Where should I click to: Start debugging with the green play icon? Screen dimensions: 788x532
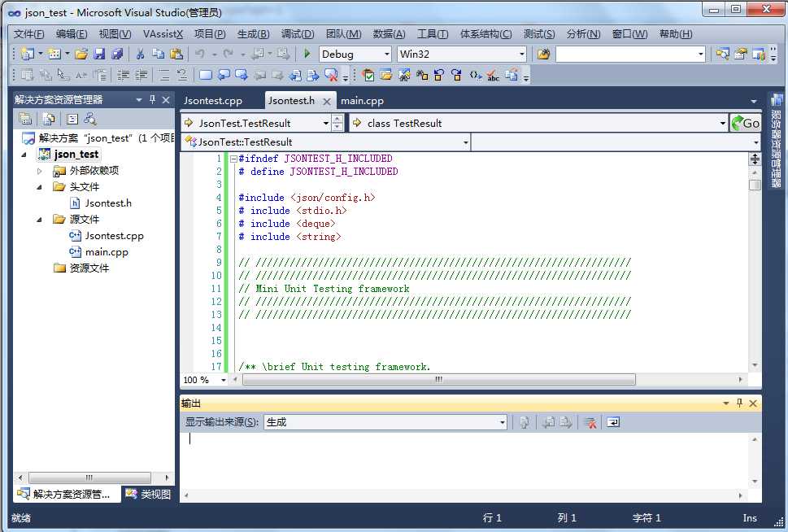pos(307,54)
